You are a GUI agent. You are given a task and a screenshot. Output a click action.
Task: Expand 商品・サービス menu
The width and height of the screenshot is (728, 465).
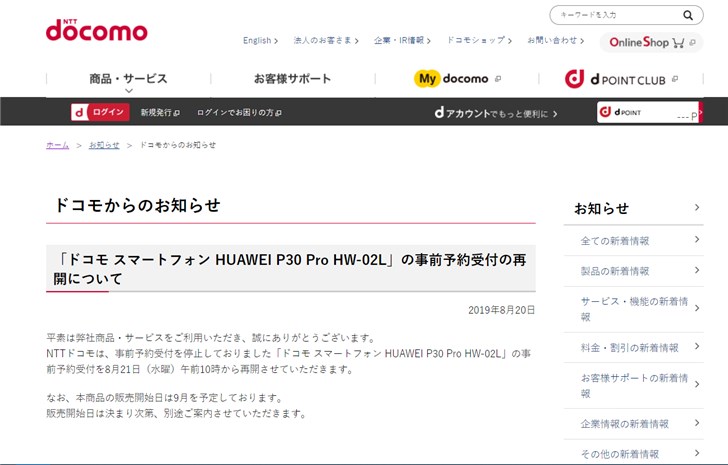[x=129, y=79]
